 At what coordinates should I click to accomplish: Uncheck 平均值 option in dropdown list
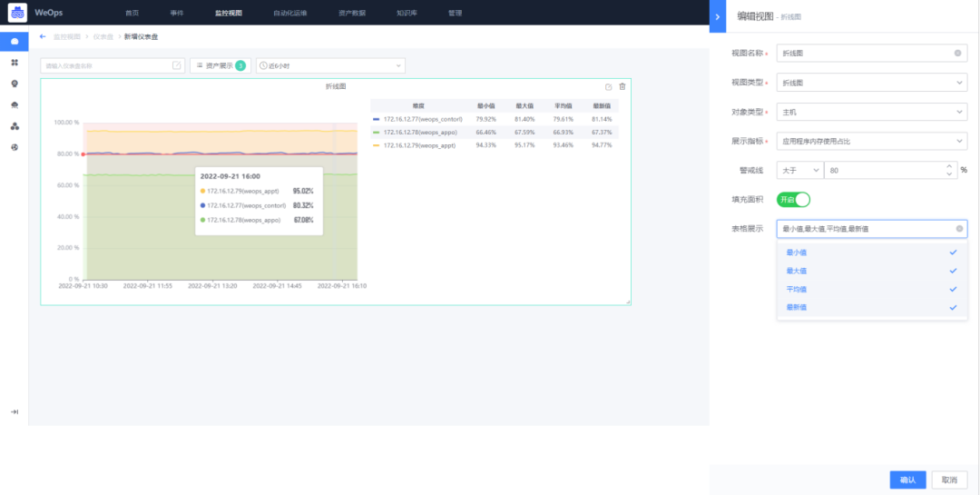[873, 289]
